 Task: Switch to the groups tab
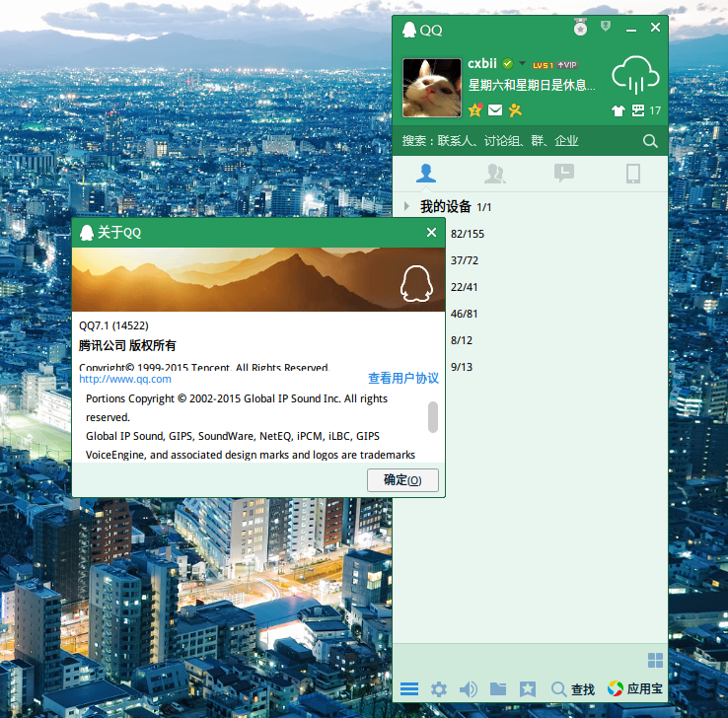[x=495, y=175]
